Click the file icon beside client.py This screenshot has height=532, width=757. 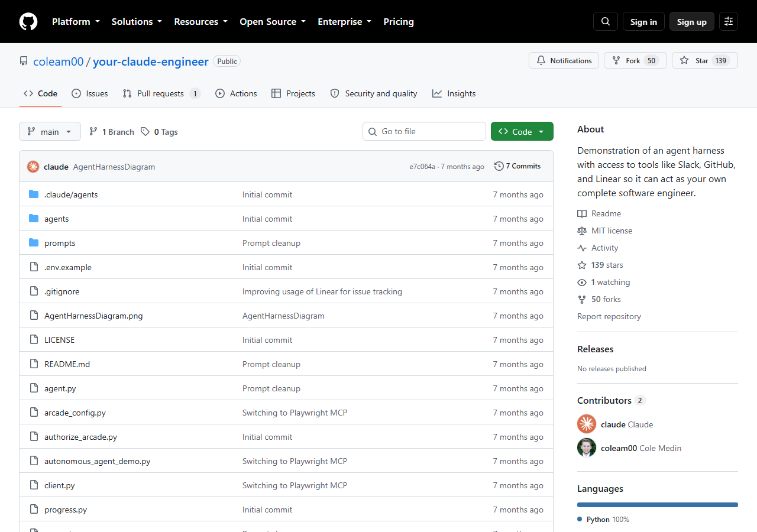tap(34, 485)
